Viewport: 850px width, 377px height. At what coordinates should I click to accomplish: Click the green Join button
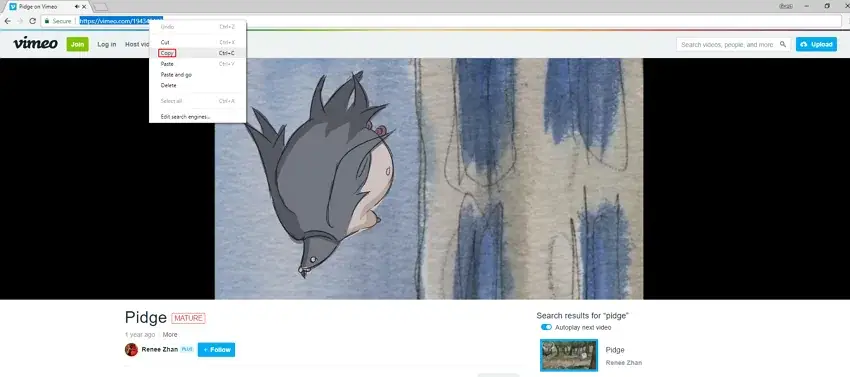(x=78, y=44)
